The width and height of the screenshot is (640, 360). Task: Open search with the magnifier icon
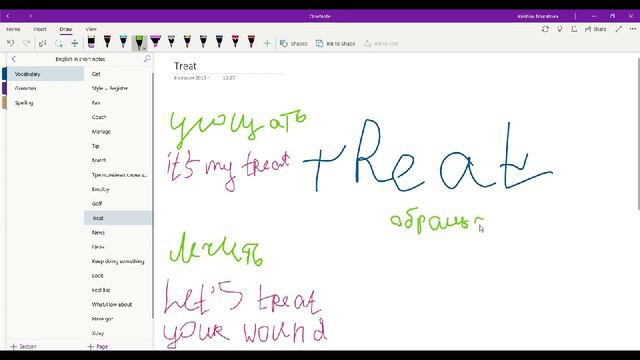click(x=147, y=59)
